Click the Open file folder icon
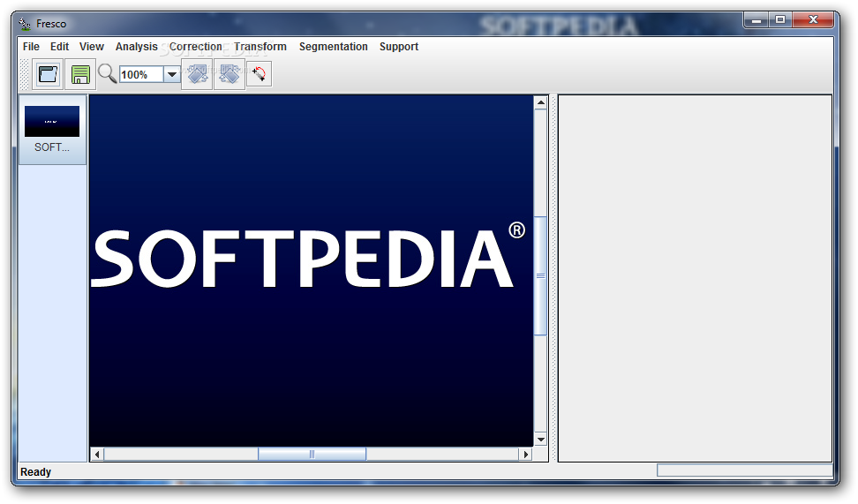 pyautogui.click(x=48, y=74)
